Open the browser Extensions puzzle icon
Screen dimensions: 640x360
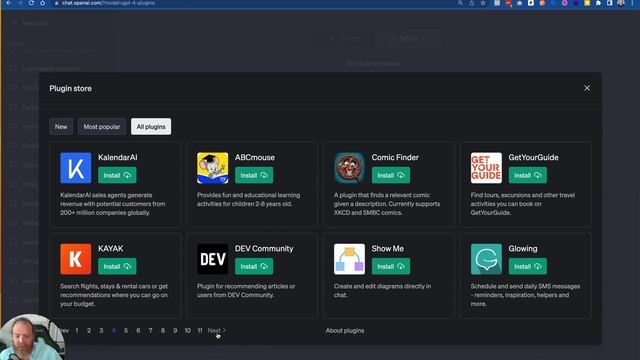pyautogui.click(x=598, y=3)
